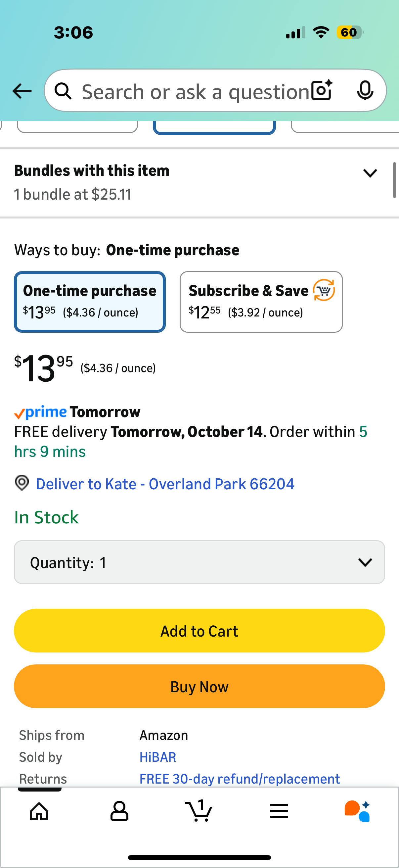
Task: Click the Add to Cart button
Action: point(199,631)
